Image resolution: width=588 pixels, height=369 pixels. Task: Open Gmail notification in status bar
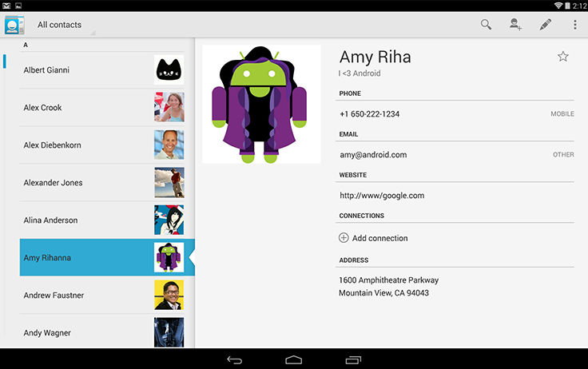click(6, 6)
